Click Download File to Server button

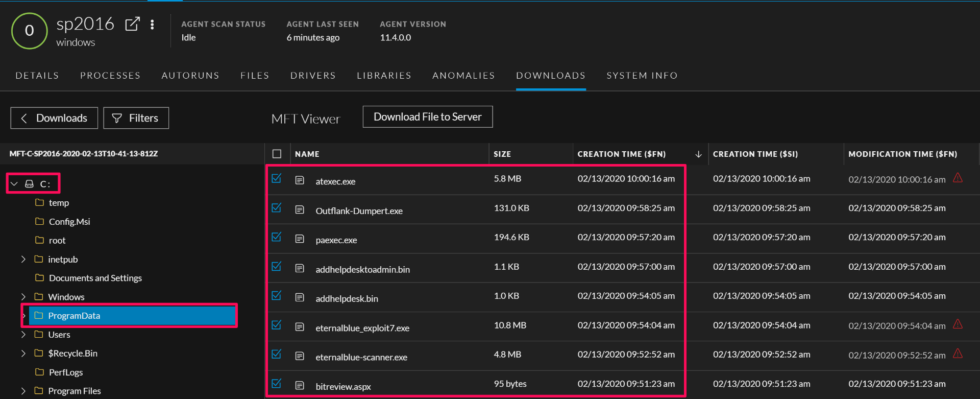(427, 117)
